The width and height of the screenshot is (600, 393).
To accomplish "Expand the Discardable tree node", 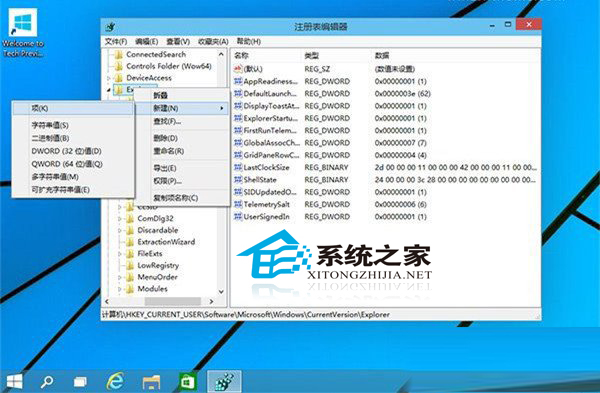I will pyautogui.click(x=120, y=230).
